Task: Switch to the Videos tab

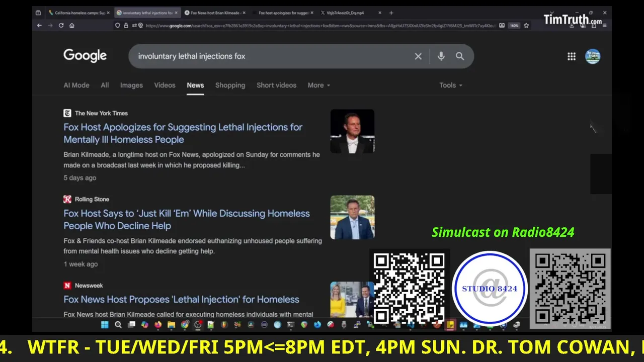Action: click(x=165, y=85)
